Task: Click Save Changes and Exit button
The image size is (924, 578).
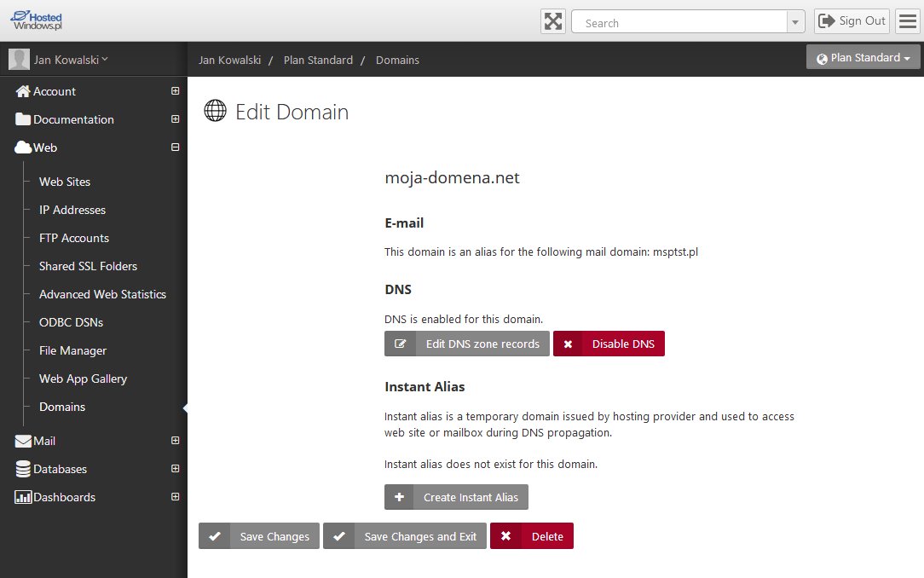Action: tap(405, 536)
